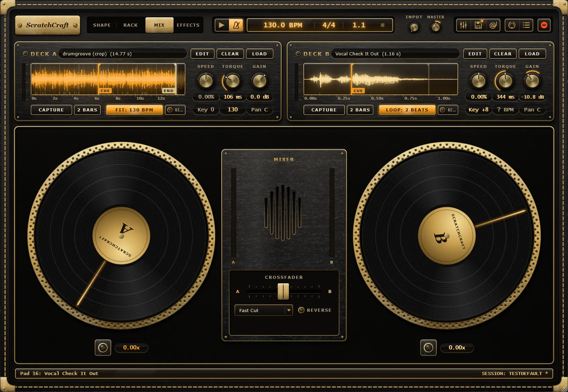
Task: Toggle Deck B key lock button
Action: pyautogui.click(x=448, y=110)
